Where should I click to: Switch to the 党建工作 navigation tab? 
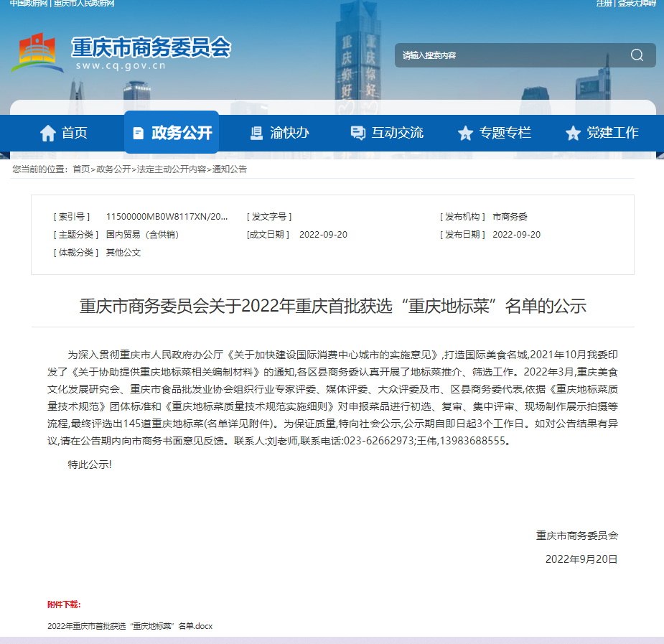pyautogui.click(x=602, y=133)
